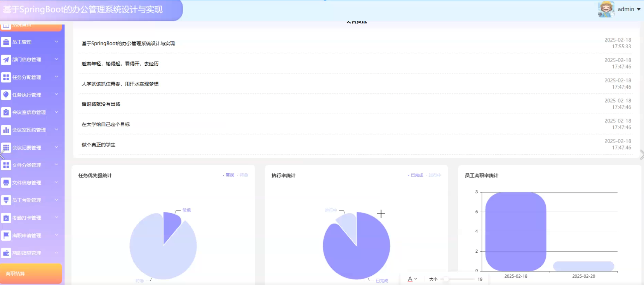This screenshot has height=285, width=644.
Task: Adjust the 大小 font size slider
Action: coord(447,279)
